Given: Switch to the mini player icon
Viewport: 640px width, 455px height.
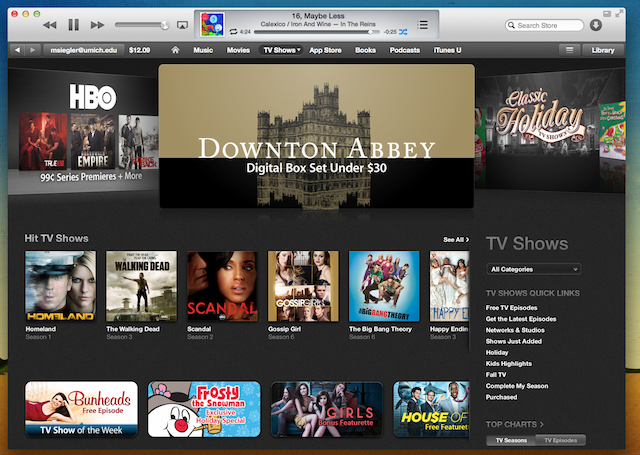Looking at the screenshot, I should point(607,14).
